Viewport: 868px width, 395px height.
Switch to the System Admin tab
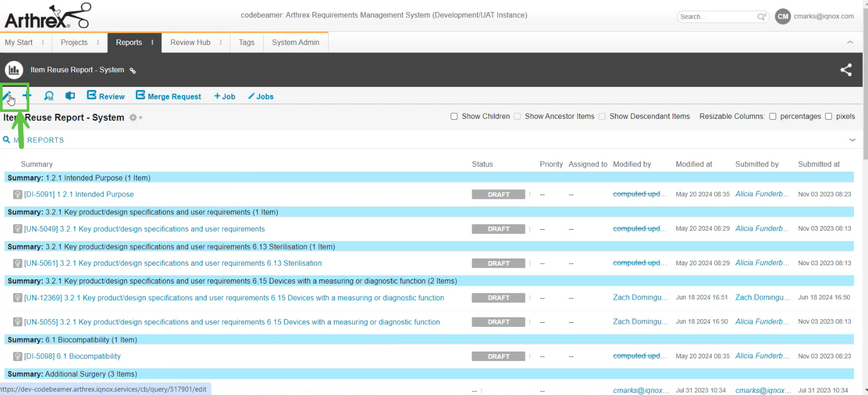pos(295,42)
